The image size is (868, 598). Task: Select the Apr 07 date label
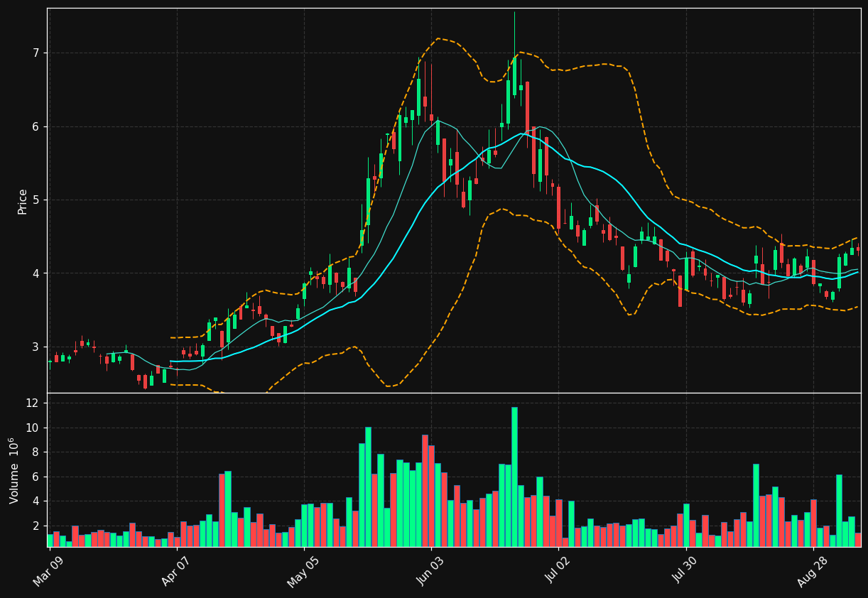[176, 570]
